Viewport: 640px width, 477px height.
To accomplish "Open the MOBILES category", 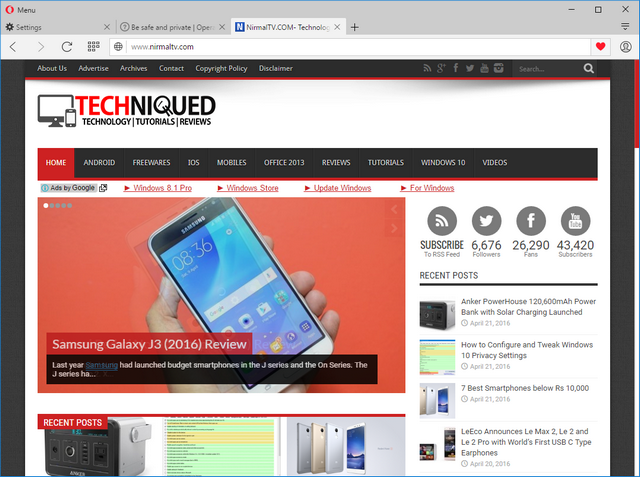I will [x=231, y=163].
